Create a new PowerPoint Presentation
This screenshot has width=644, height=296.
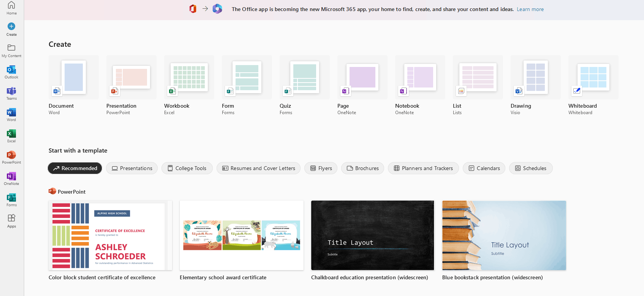(131, 85)
